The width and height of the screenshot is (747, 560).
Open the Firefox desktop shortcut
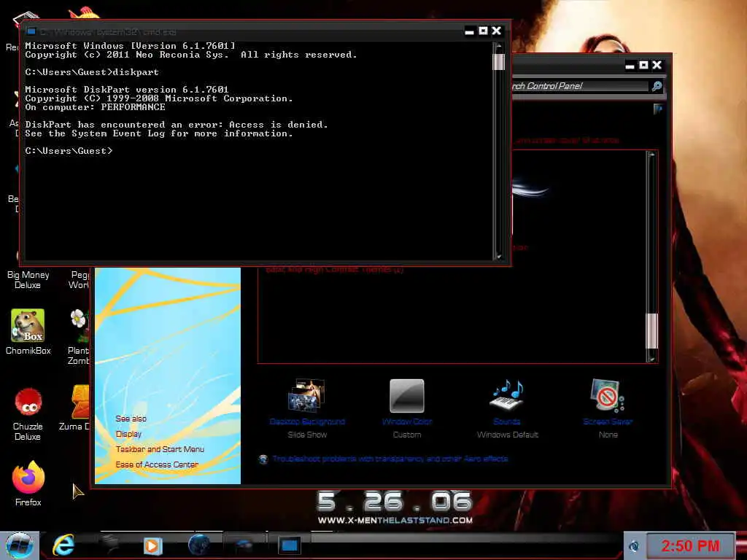click(28, 483)
